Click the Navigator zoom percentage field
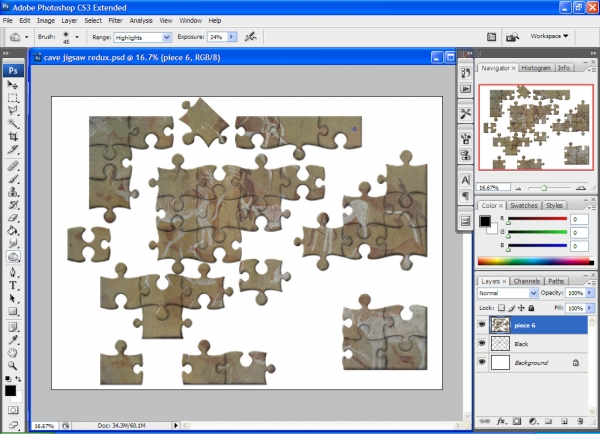The height and width of the screenshot is (434, 600). 493,188
